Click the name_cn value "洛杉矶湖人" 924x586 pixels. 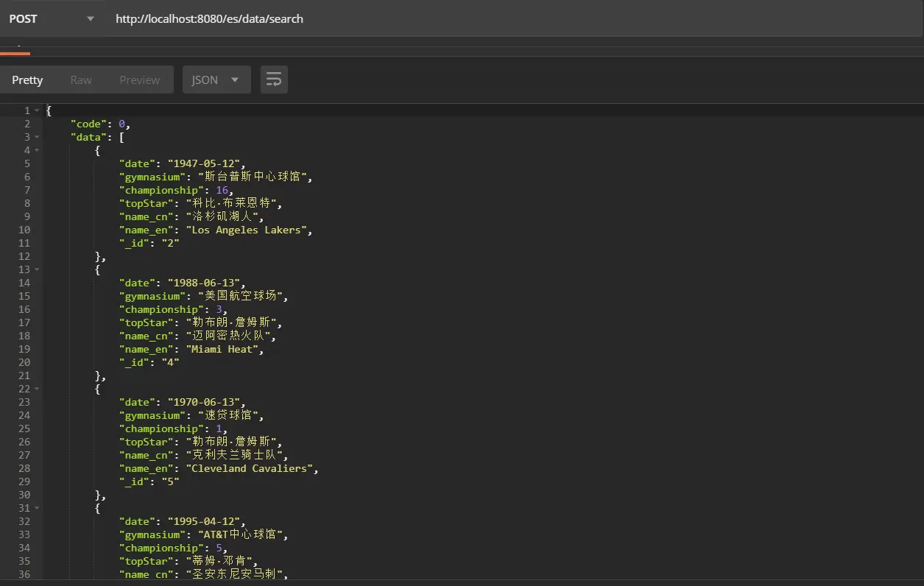click(x=222, y=216)
